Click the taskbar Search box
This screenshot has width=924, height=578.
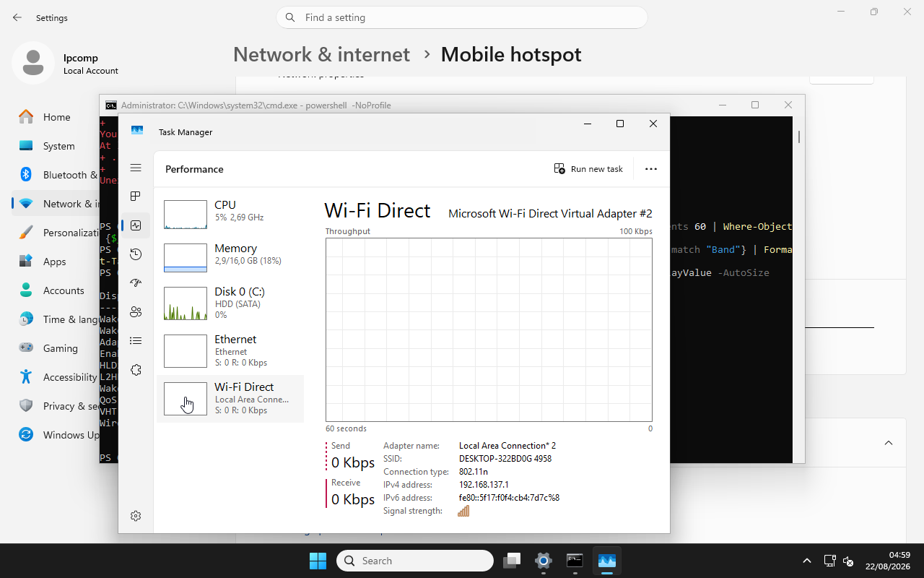coord(415,561)
